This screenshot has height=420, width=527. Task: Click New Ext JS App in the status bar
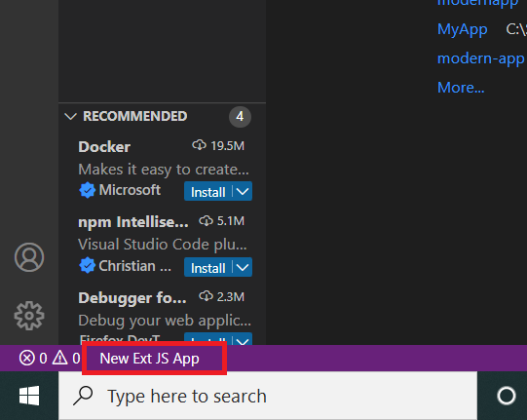pos(150,359)
